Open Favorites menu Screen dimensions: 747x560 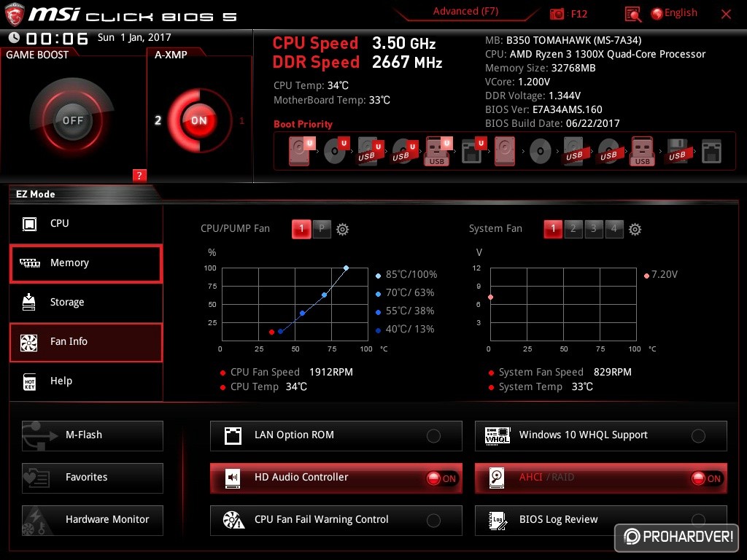(x=93, y=478)
